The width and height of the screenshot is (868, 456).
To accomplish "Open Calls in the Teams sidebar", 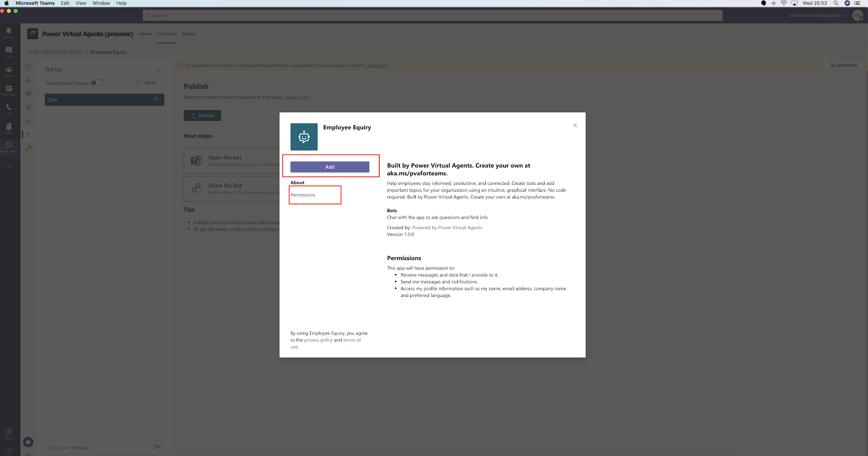I will pyautogui.click(x=8, y=109).
